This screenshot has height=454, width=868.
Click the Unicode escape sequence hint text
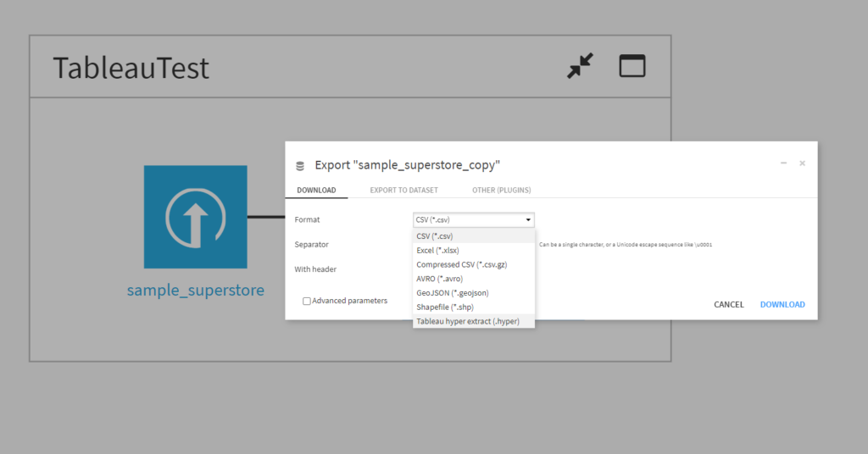[x=626, y=245]
